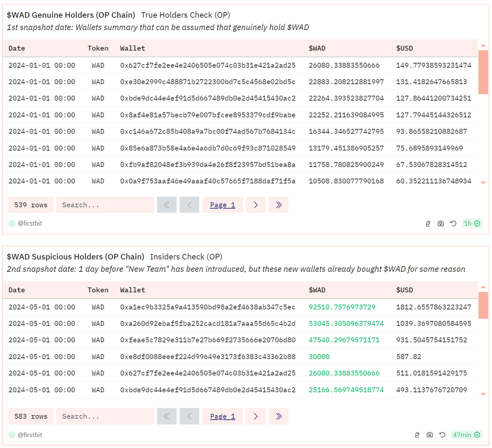
Task: Sort Suspicious Holders table by $USD header
Action: pyautogui.click(x=404, y=290)
